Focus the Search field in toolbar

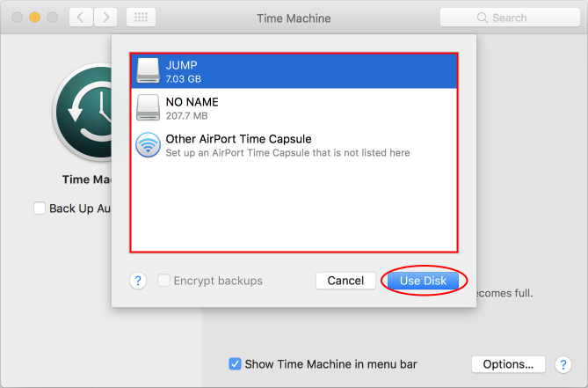(510, 18)
